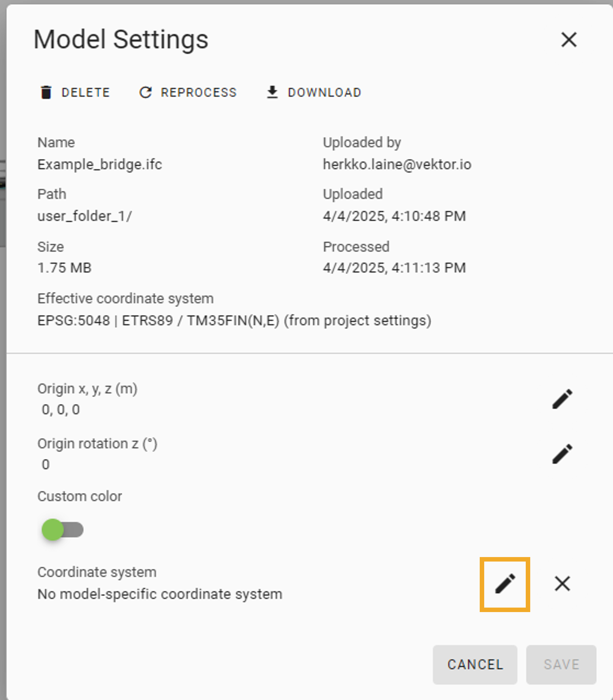Click the trash can icon beside DELETE

tap(46, 92)
